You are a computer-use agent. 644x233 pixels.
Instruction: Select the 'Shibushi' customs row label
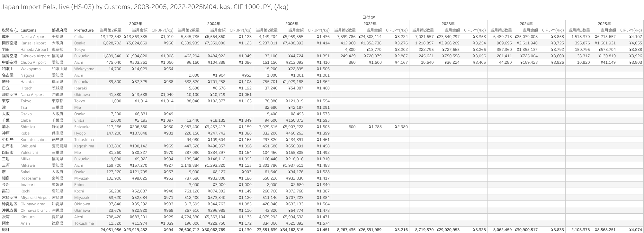pyautogui.click(x=28, y=146)
